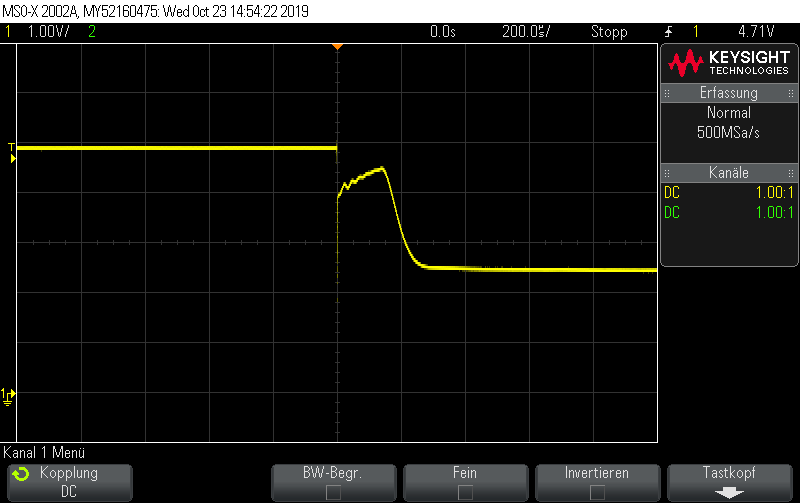This screenshot has height=503, width=800.
Task: Select the green channel 2 indicator
Action: point(92,32)
